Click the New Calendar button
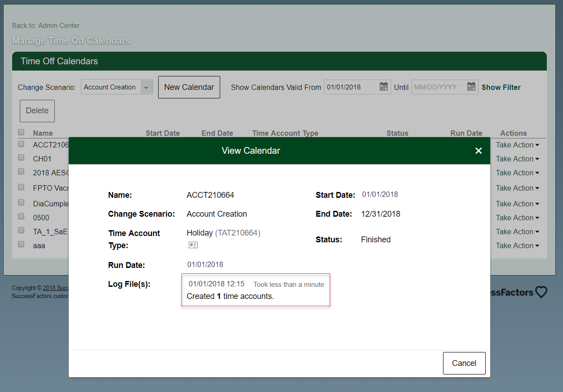Viewport: 563px width, 392px height. pyautogui.click(x=189, y=87)
